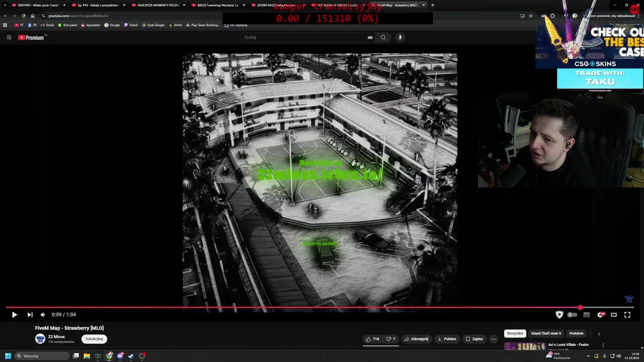Enter fullscreen mode in the player
644x362 pixels.
[x=627, y=315]
